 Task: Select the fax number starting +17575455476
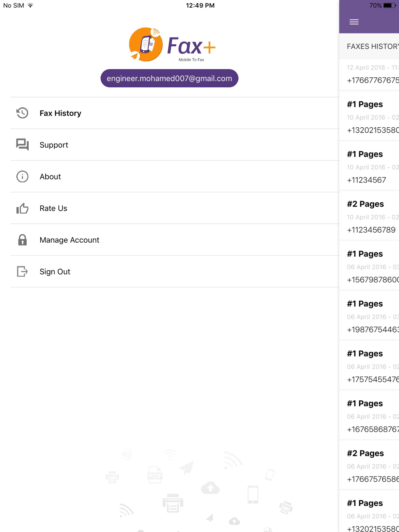[x=373, y=380]
